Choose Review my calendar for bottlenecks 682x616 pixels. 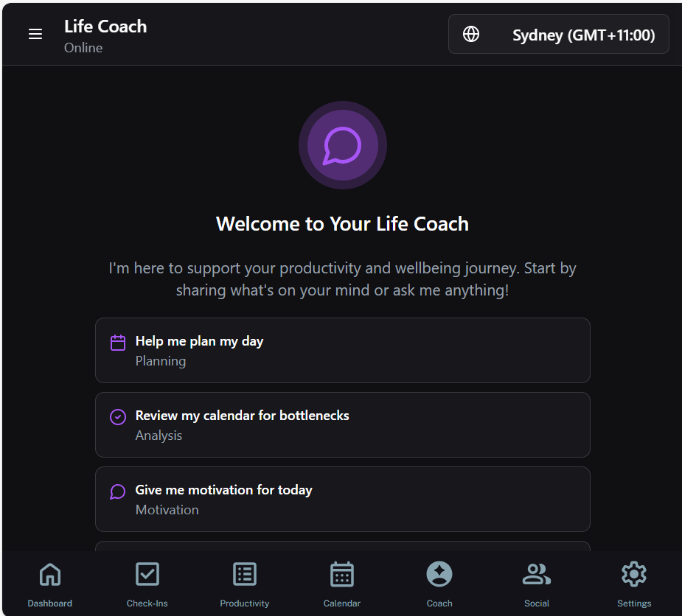pos(342,424)
